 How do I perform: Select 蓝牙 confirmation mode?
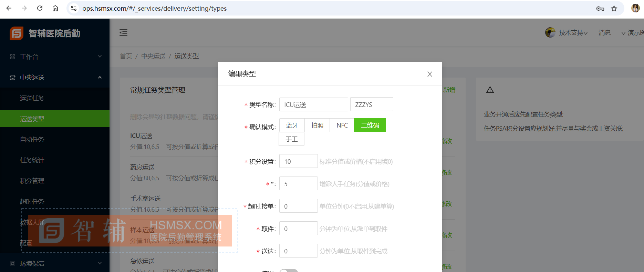[x=292, y=125]
